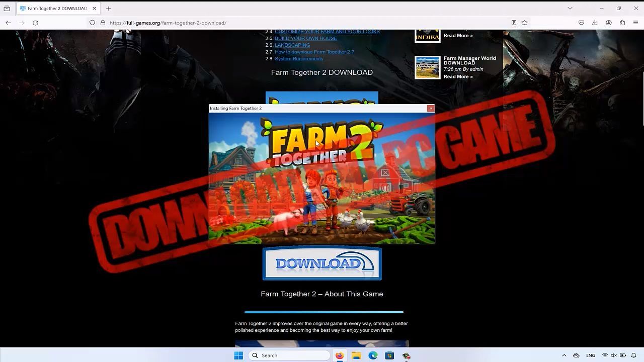Open Microsoft Store from the taskbar
The image size is (644, 362).
pos(389,355)
